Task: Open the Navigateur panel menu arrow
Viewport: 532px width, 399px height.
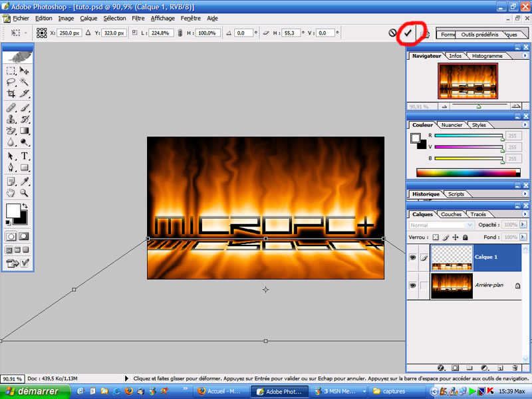Action: tap(525, 56)
